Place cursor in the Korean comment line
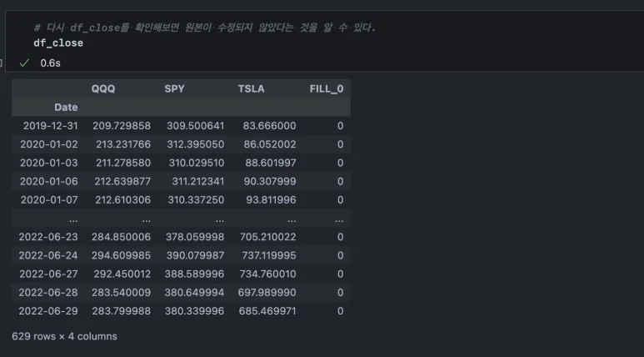Image resolution: width=644 pixels, height=357 pixels. 205,28
